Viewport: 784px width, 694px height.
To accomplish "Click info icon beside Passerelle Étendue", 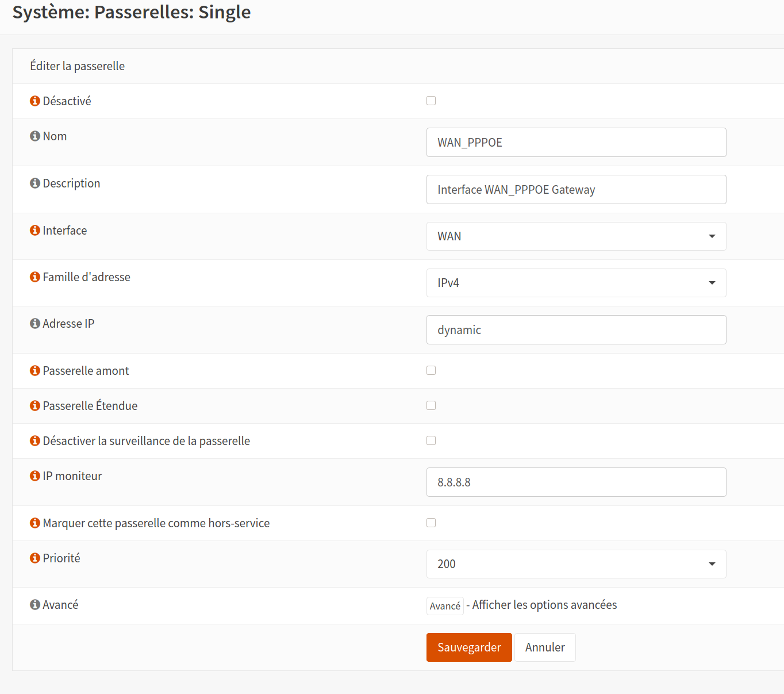I will [x=35, y=406].
